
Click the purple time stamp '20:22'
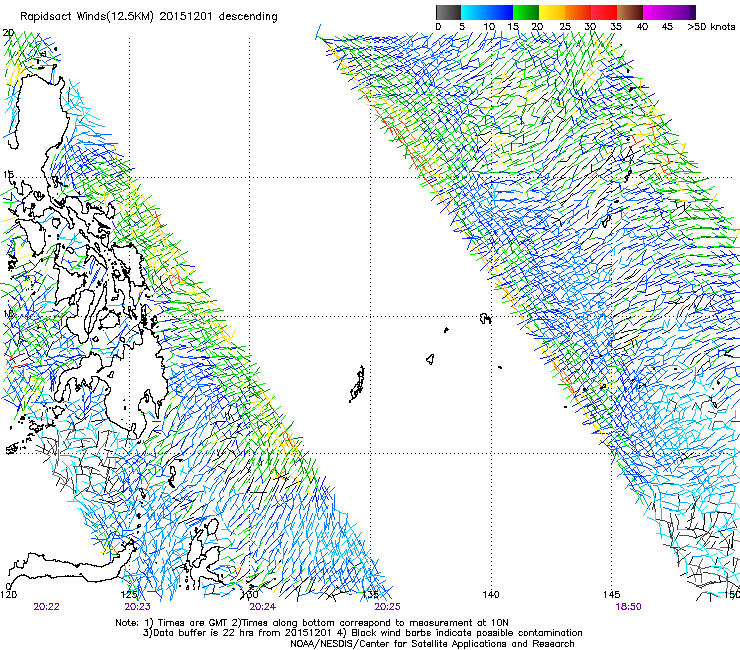[46, 607]
